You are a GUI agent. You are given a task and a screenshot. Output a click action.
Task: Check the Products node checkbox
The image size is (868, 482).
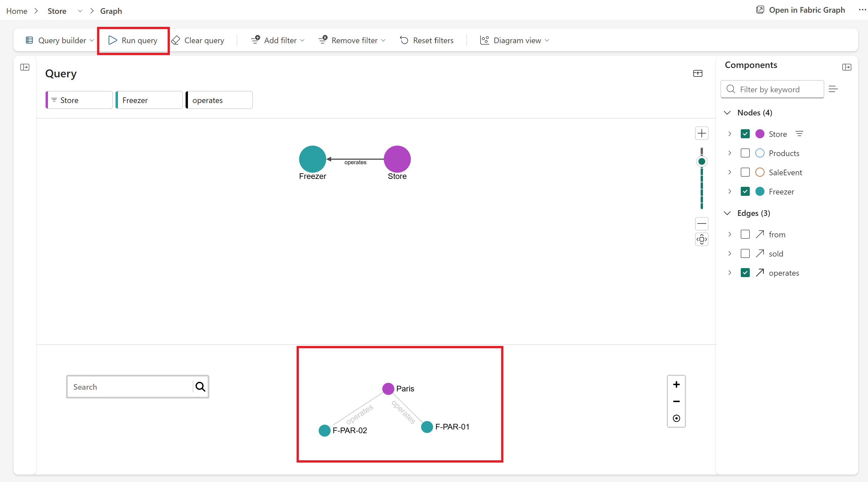coord(745,153)
